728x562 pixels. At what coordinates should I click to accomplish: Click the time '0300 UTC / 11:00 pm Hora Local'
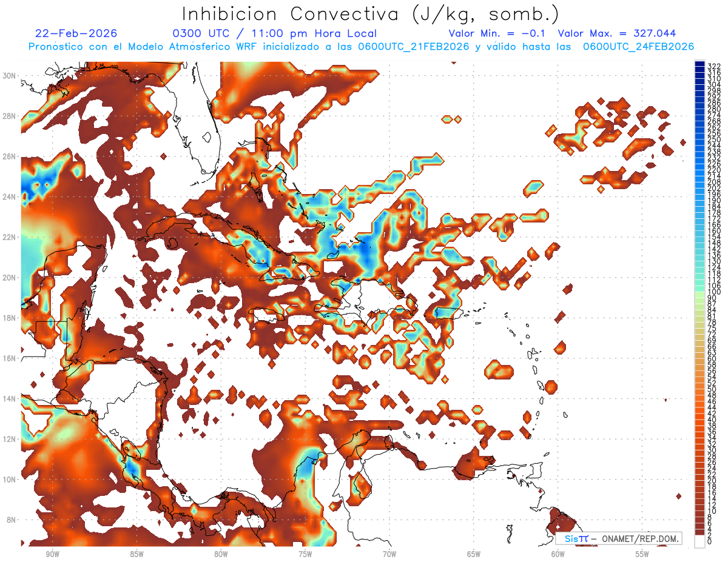coord(275,34)
